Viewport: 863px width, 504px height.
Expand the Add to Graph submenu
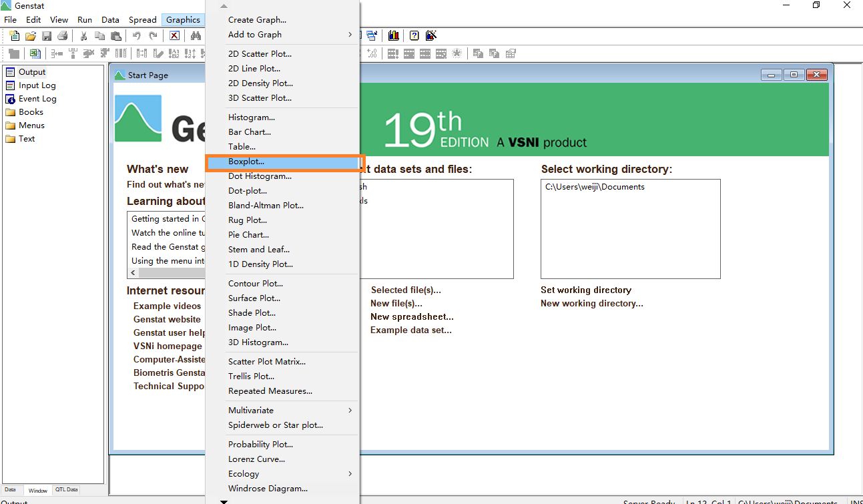(282, 35)
